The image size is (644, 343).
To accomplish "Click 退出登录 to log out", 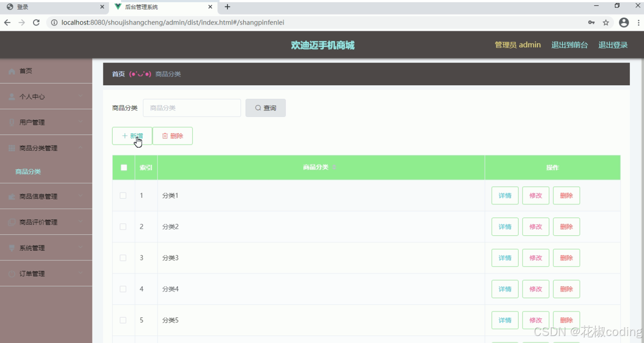I will tap(613, 45).
